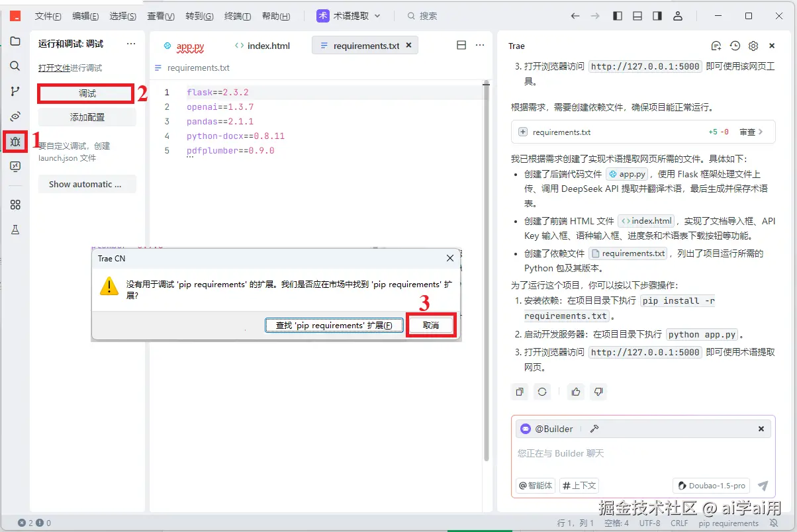Click the 添加配置 button
The image size is (797, 532).
[87, 117]
